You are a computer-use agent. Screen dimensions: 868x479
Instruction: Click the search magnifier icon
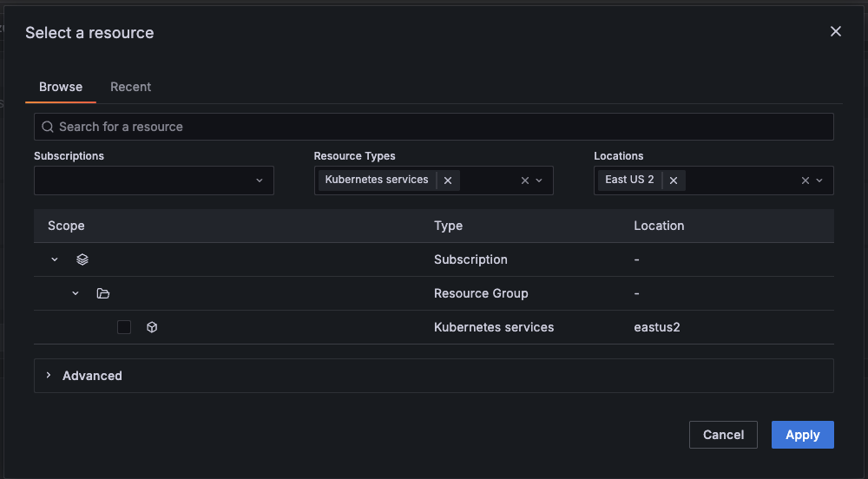tap(48, 127)
